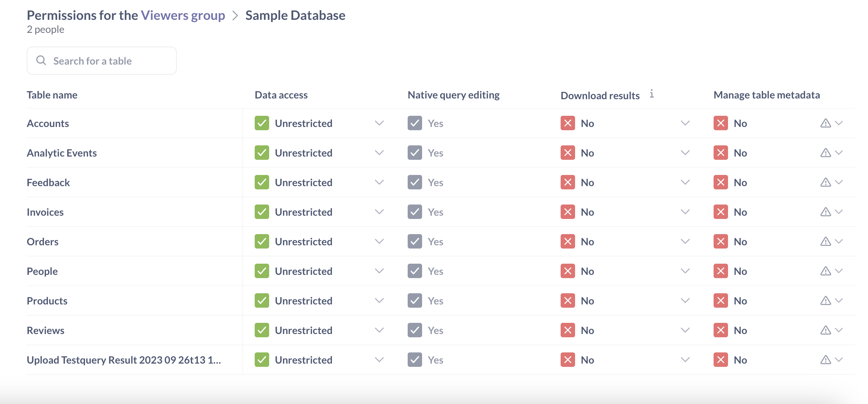Image resolution: width=868 pixels, height=404 pixels.
Task: Toggle native query editing checkbox for Accounts
Action: coord(415,123)
